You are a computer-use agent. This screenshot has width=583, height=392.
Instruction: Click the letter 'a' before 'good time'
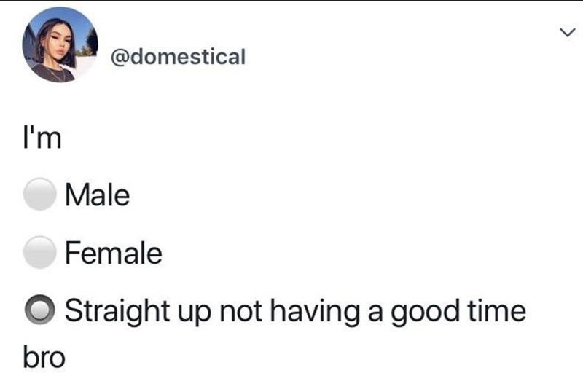373,312
